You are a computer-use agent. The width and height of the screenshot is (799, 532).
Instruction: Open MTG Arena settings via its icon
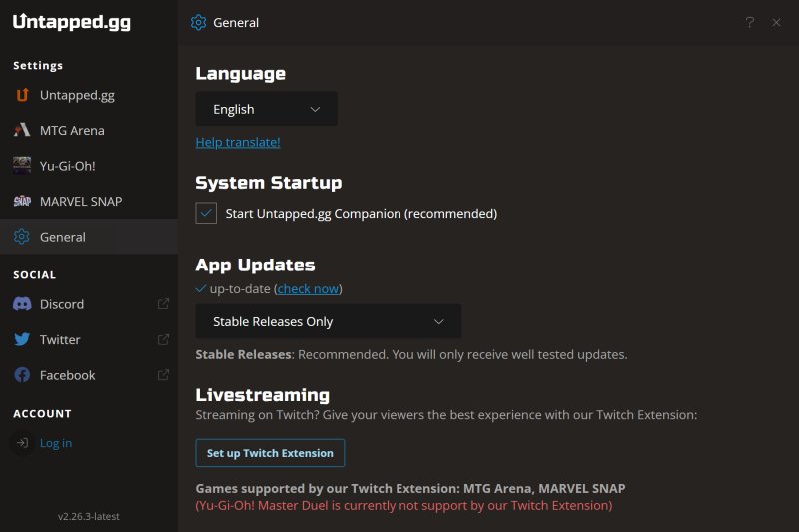pyautogui.click(x=22, y=130)
